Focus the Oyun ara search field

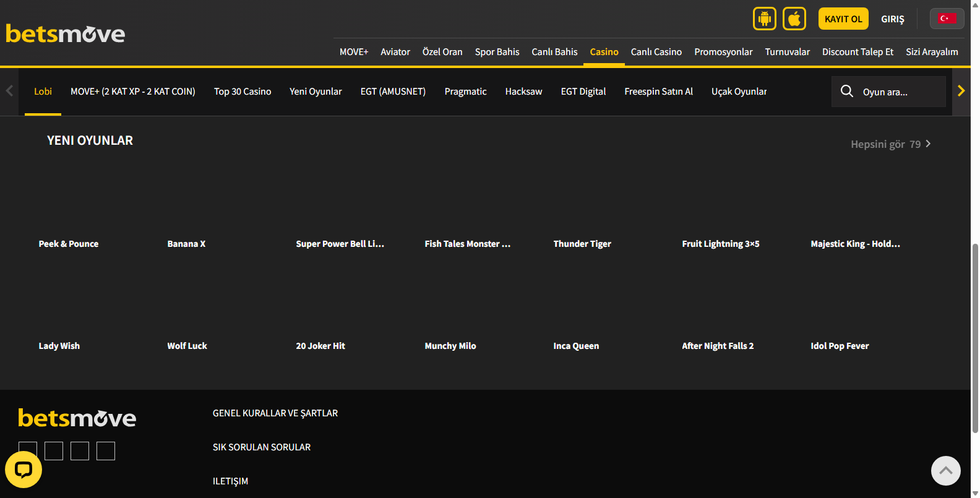pyautogui.click(x=889, y=92)
